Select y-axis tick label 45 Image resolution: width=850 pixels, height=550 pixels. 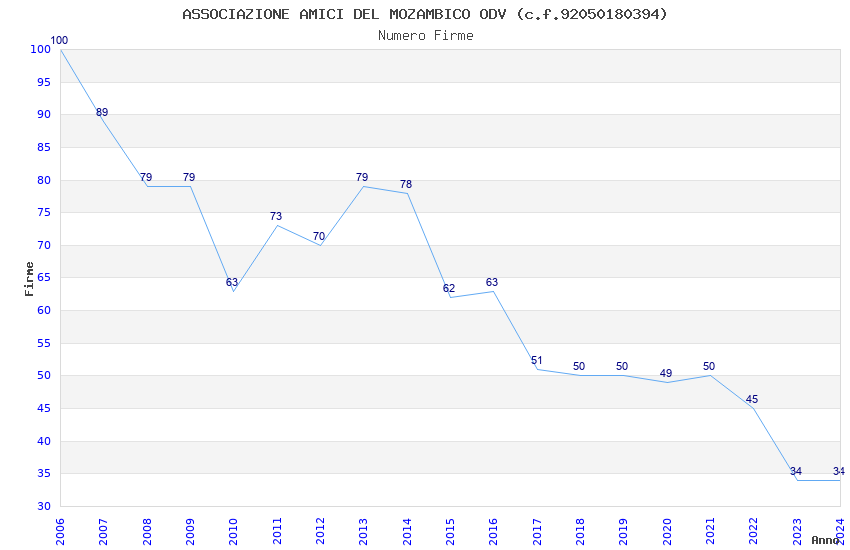[44, 409]
